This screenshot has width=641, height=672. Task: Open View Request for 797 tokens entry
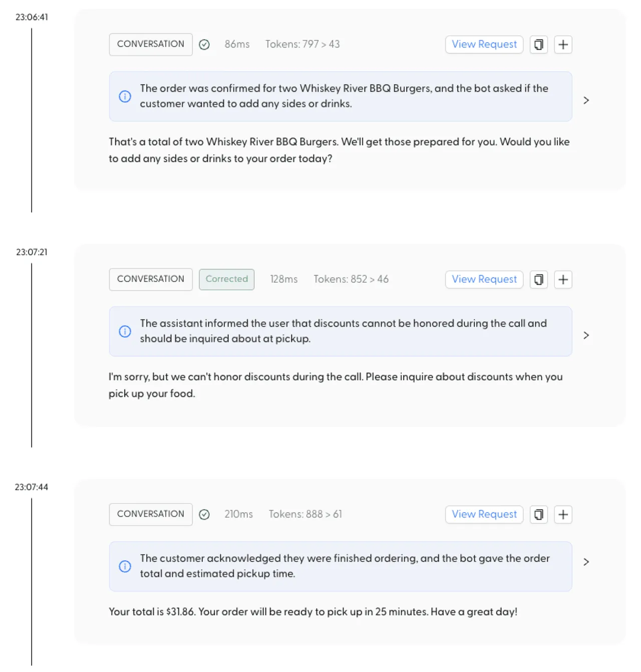[484, 45]
